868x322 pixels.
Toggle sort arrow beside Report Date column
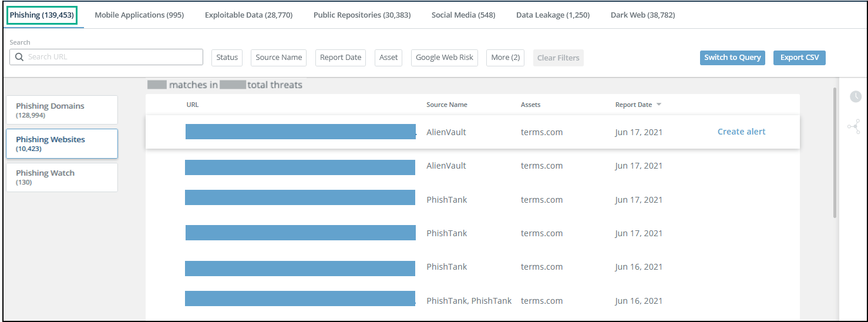coord(658,105)
